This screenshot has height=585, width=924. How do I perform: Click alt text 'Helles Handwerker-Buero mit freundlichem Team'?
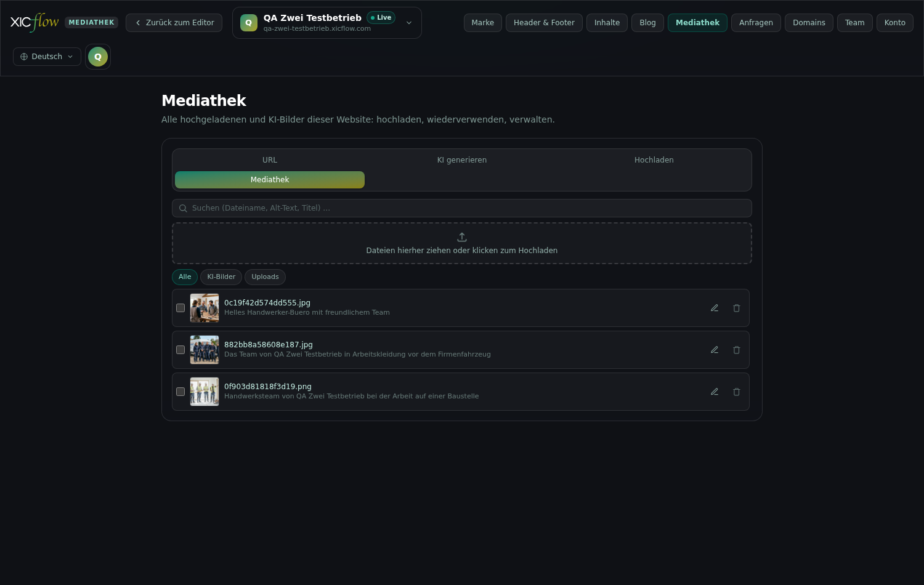click(x=307, y=313)
